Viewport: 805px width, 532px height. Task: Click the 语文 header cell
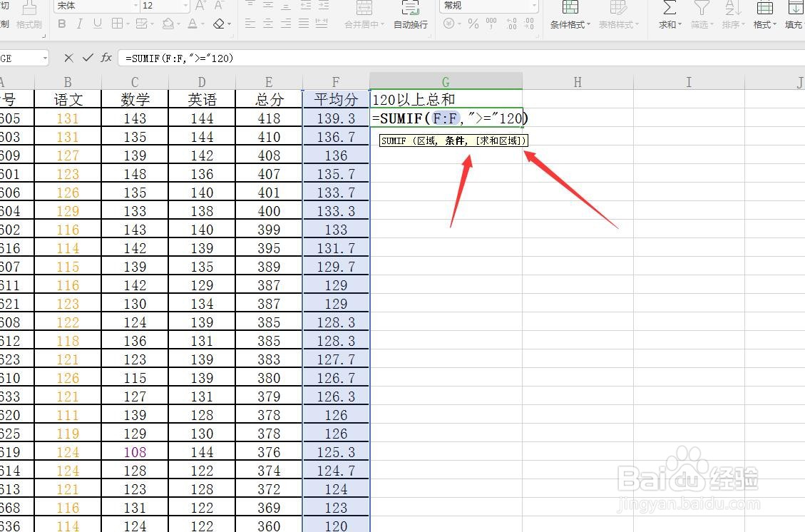(68, 99)
